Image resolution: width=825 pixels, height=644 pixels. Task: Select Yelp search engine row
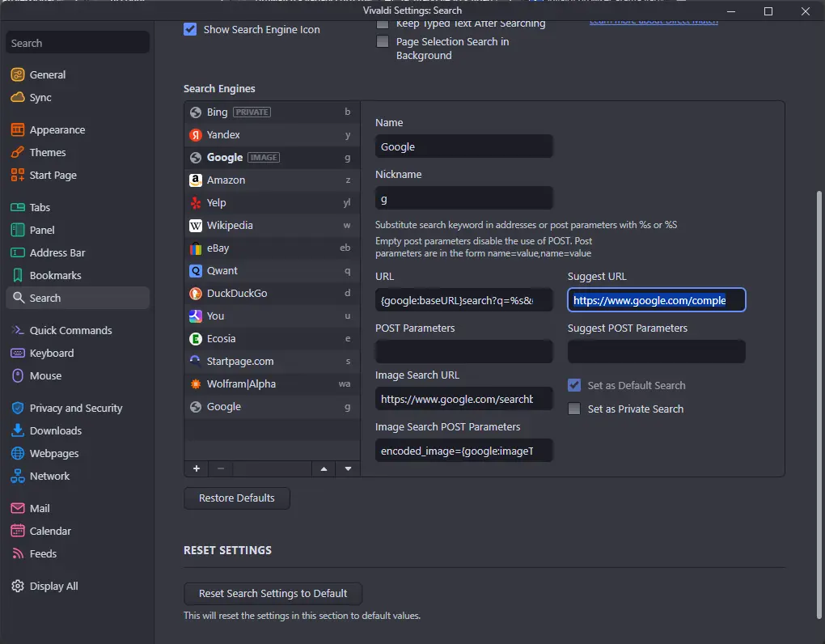click(272, 202)
